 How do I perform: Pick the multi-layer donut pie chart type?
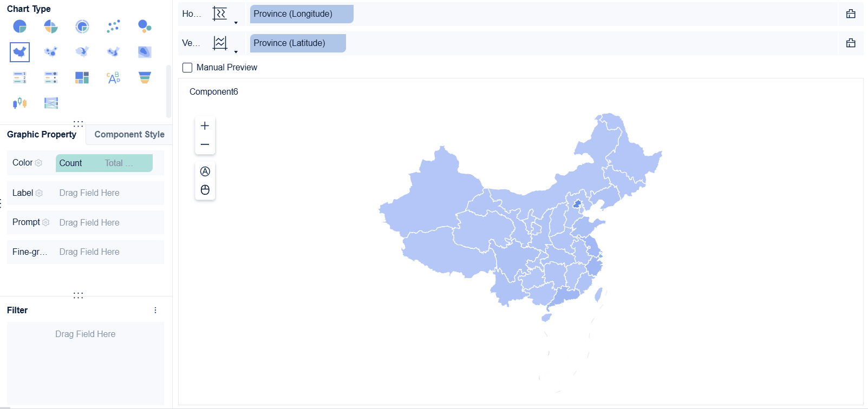click(x=82, y=27)
